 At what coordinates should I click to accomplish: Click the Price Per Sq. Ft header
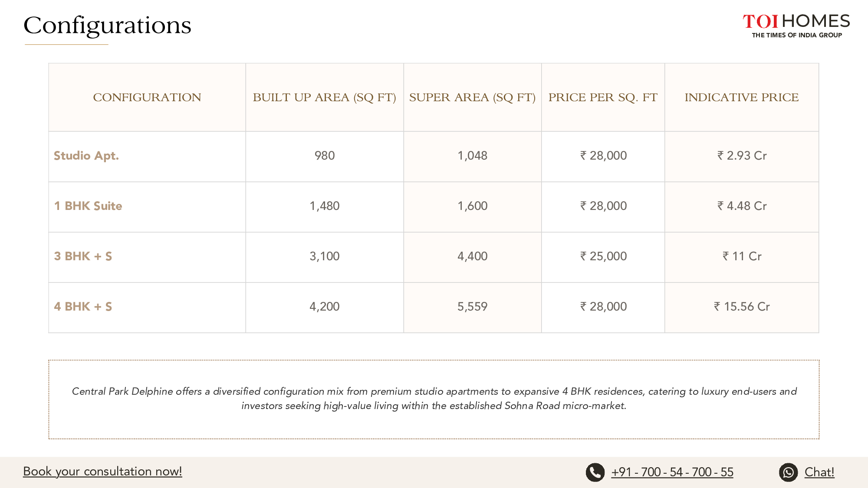(x=603, y=98)
